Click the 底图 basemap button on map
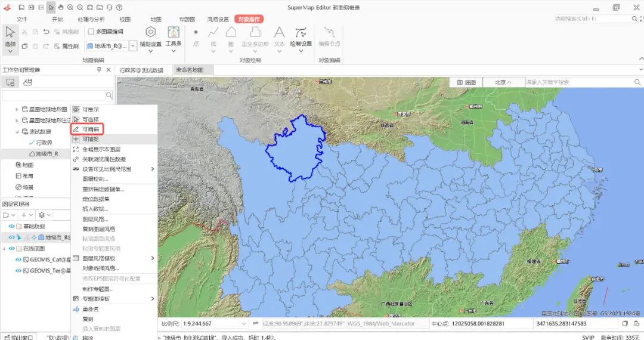The width and height of the screenshot is (644, 340). tap(465, 82)
